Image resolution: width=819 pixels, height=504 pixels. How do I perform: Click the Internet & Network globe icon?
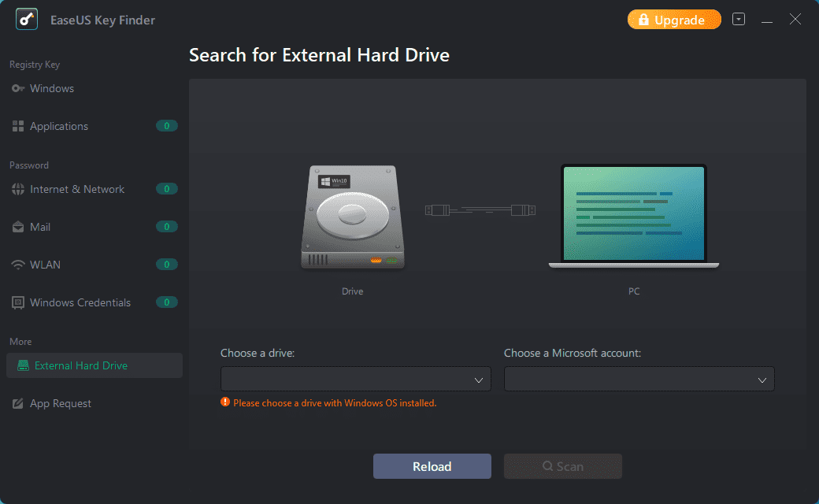click(x=18, y=189)
